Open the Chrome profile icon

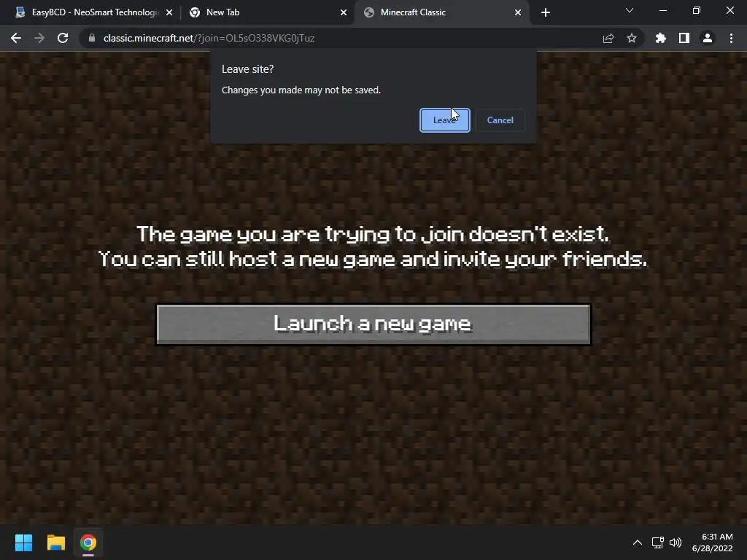pyautogui.click(x=708, y=38)
